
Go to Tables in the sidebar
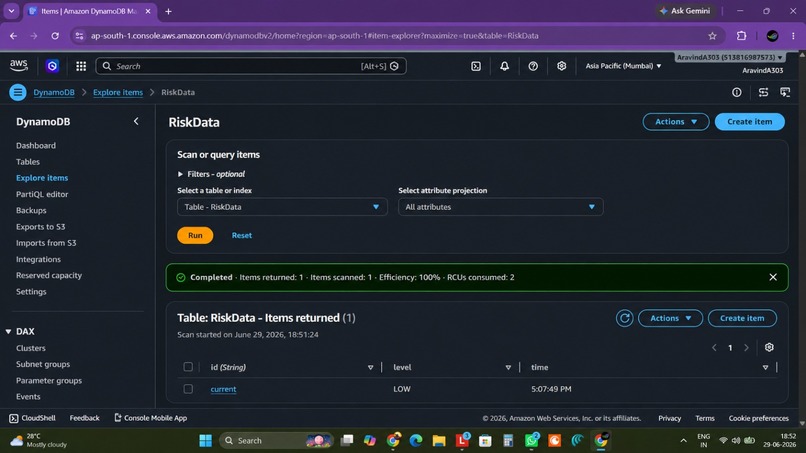28,161
